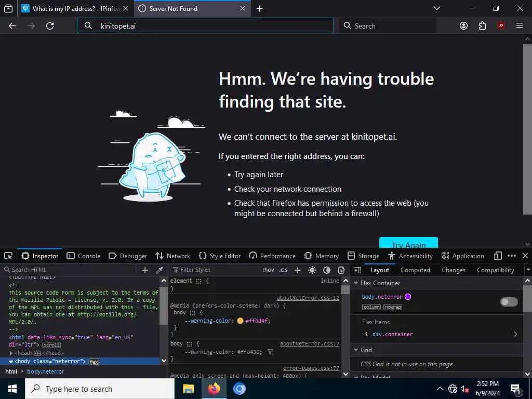Open DevTools customize three-dot menu
Viewport: 532px width, 399px height.
click(x=512, y=256)
